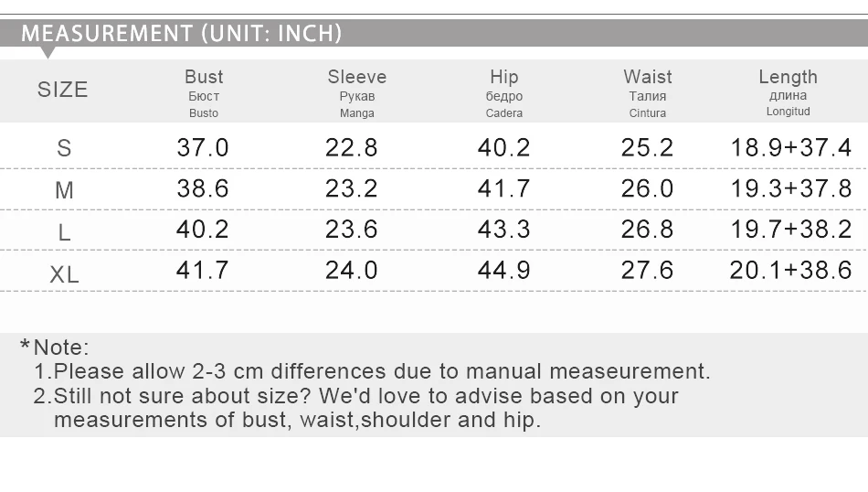Select the size XL row label
Screen dimensions: 868x492
tap(64, 274)
